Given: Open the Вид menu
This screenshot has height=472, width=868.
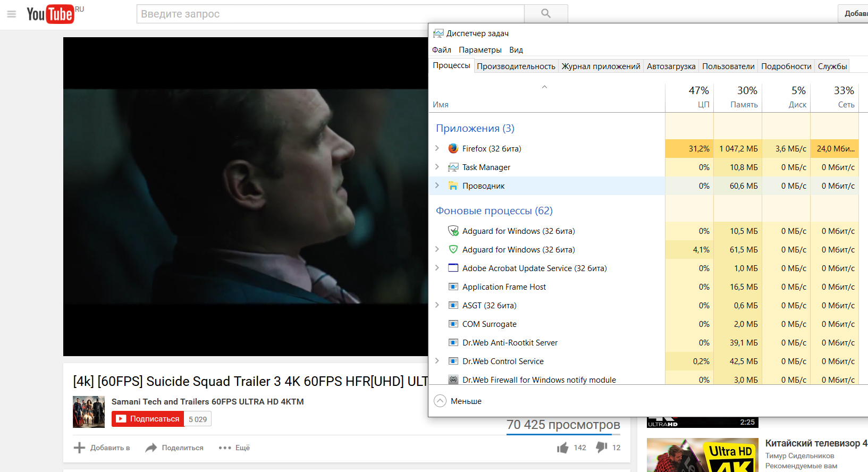Looking at the screenshot, I should click(x=516, y=49).
